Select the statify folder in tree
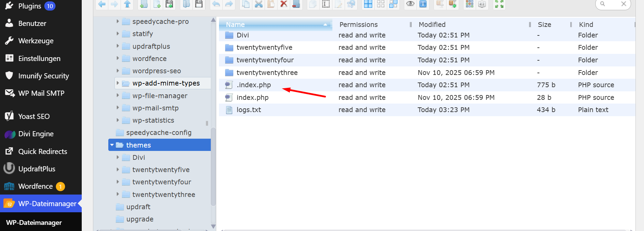 pyautogui.click(x=142, y=34)
